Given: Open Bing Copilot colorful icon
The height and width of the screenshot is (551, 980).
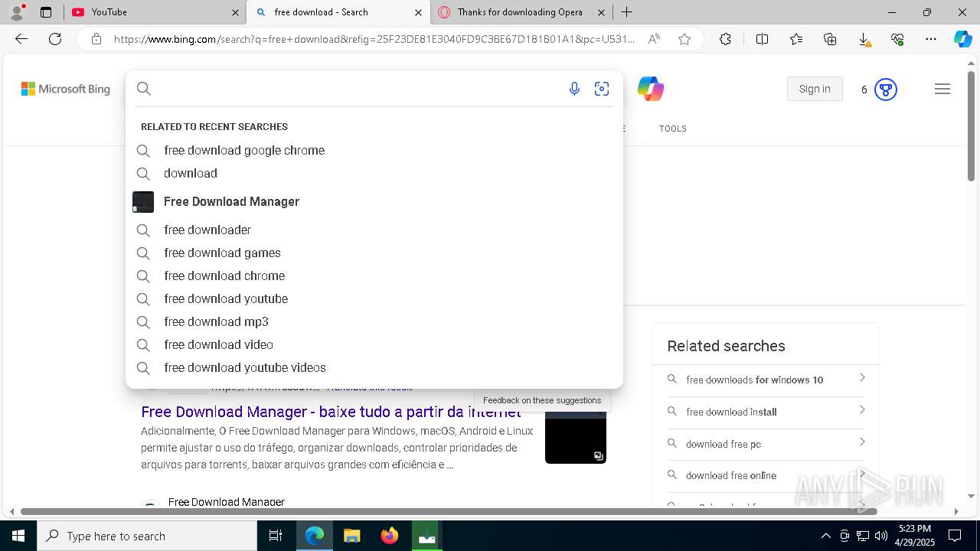Looking at the screenshot, I should click(x=651, y=89).
